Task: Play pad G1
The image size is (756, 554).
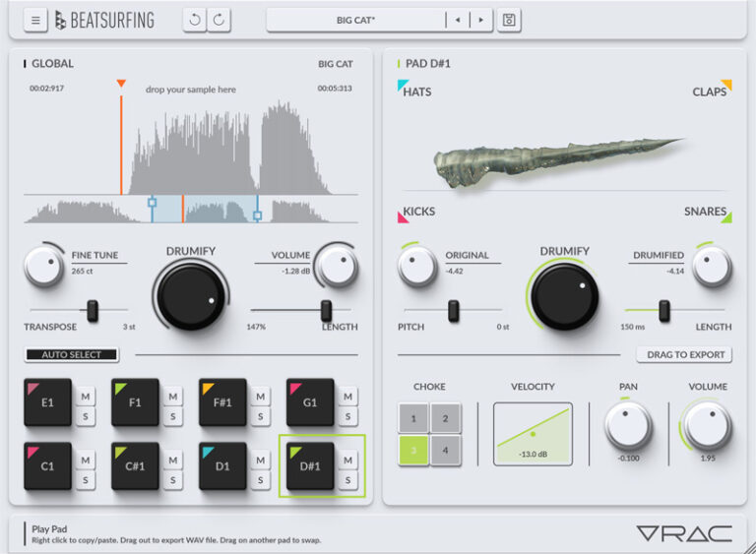Action: (310, 402)
